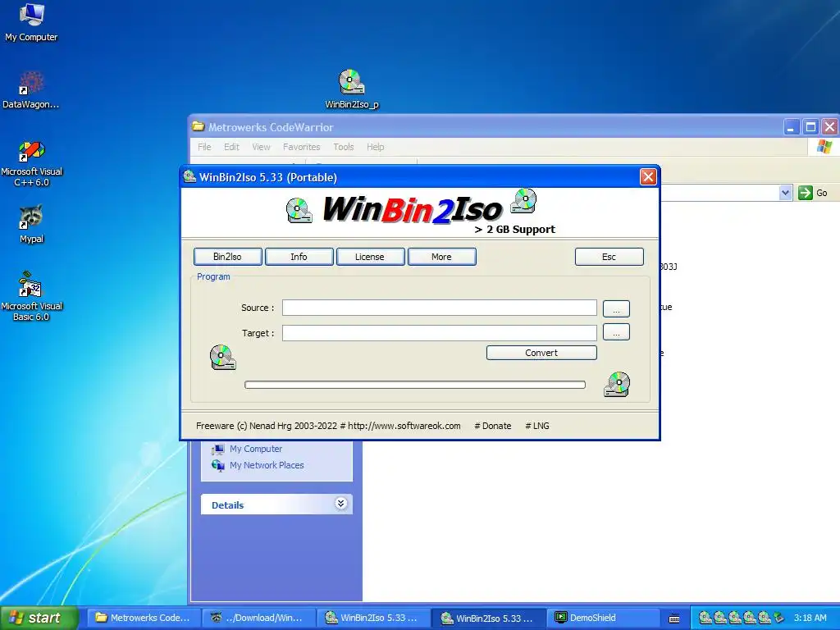This screenshot has height=630, width=840.
Task: Open the Help menu in Explorer
Action: [376, 147]
